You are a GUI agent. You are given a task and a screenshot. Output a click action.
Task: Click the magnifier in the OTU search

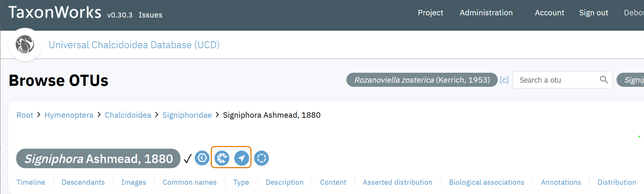604,80
